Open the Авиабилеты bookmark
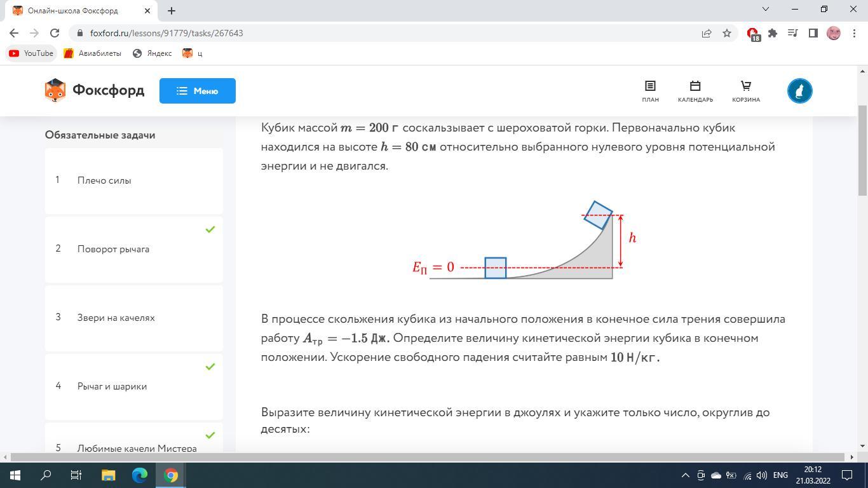Screen dimensions: 868x488 pyautogui.click(x=93, y=53)
